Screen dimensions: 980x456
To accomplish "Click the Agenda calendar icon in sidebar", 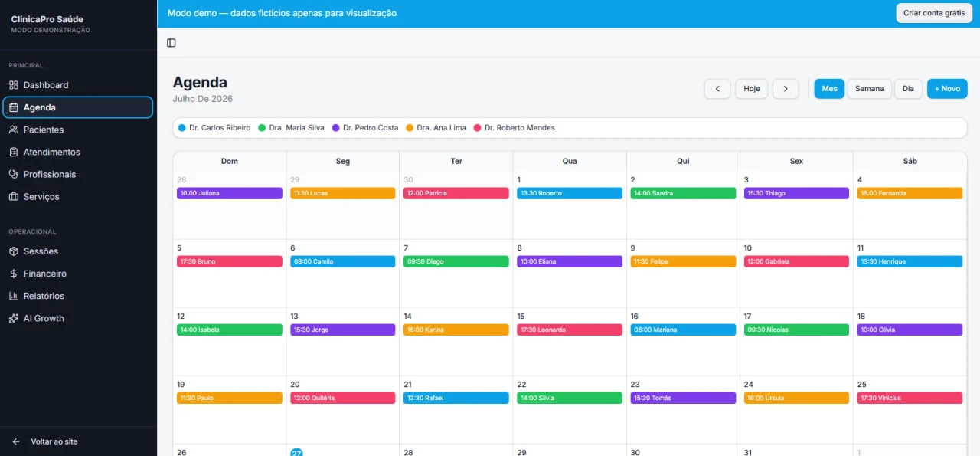I will [14, 107].
